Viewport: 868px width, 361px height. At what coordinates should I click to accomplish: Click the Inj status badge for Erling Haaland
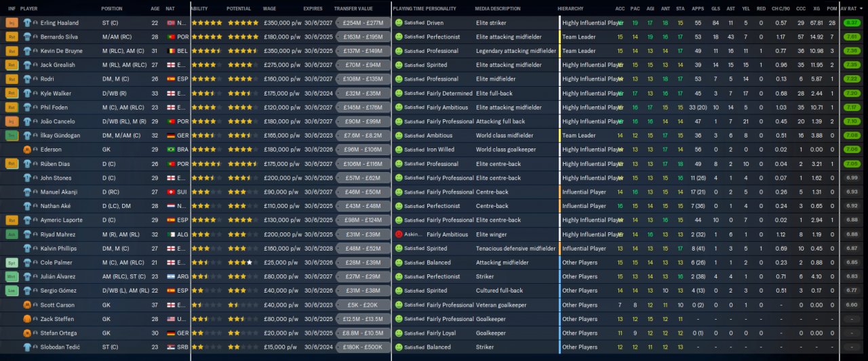click(12, 22)
